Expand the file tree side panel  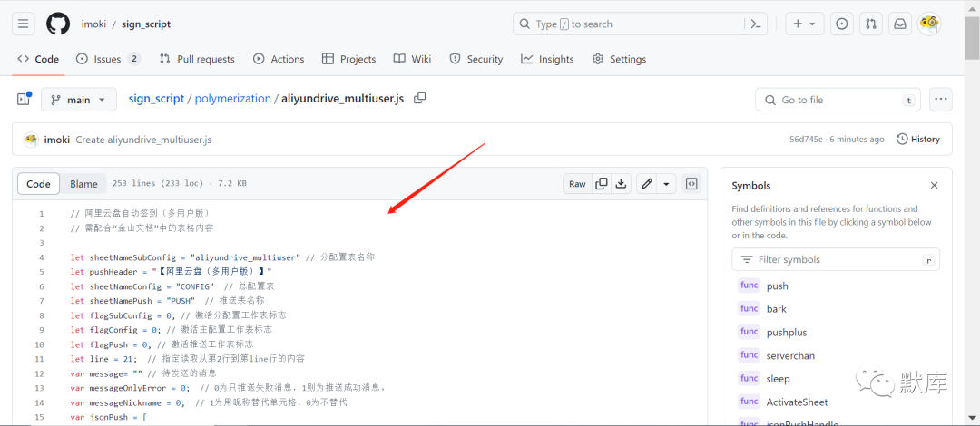point(23,100)
